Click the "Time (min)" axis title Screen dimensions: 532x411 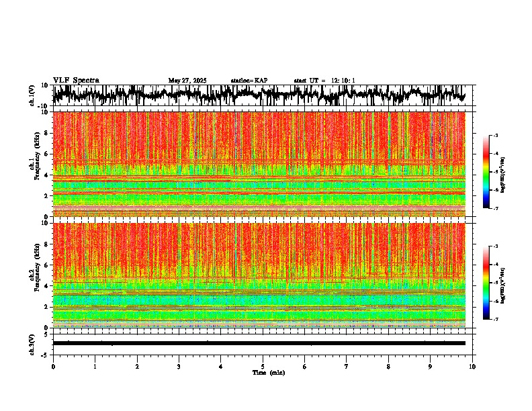click(x=269, y=373)
